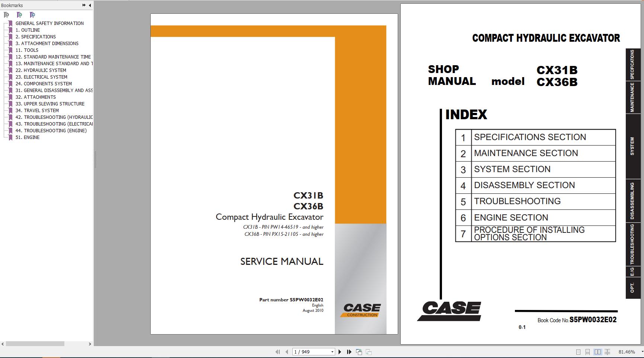Click SYSTEM SECTION index row
This screenshot has width=644, height=358.
535,170
